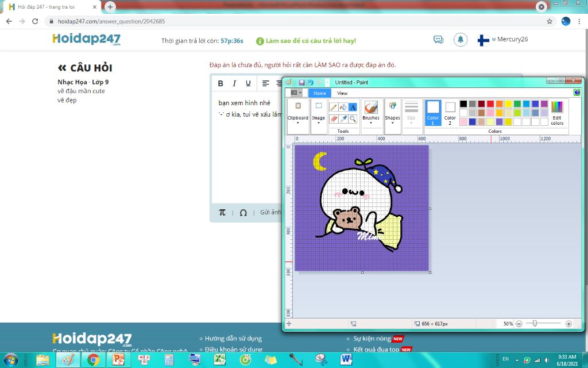Viewport: 588px width, 368px height.
Task: Open a new Chrome tab with the plus button
Action: coord(110,7)
